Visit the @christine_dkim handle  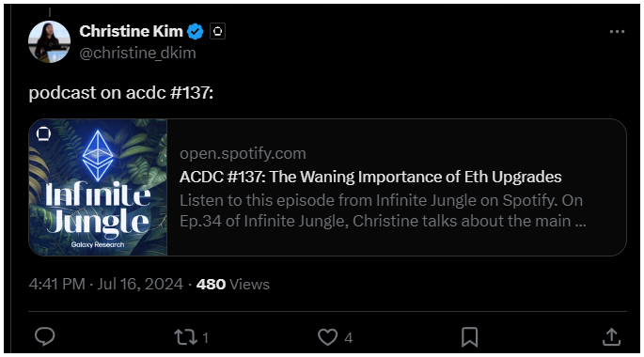(137, 53)
